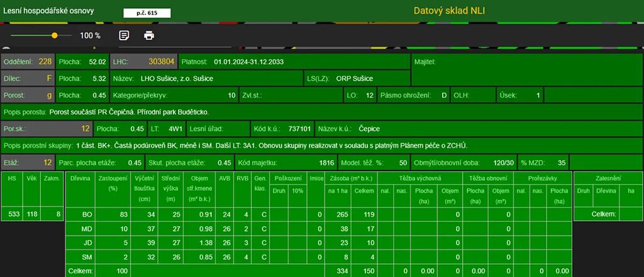Select the Etáž 12 field

tap(28, 162)
